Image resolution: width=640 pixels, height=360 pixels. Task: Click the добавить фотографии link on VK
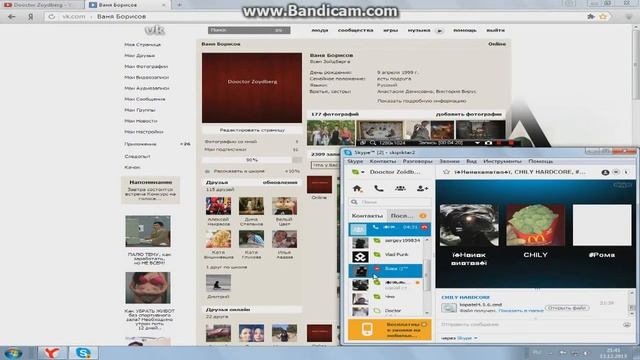tap(469, 114)
